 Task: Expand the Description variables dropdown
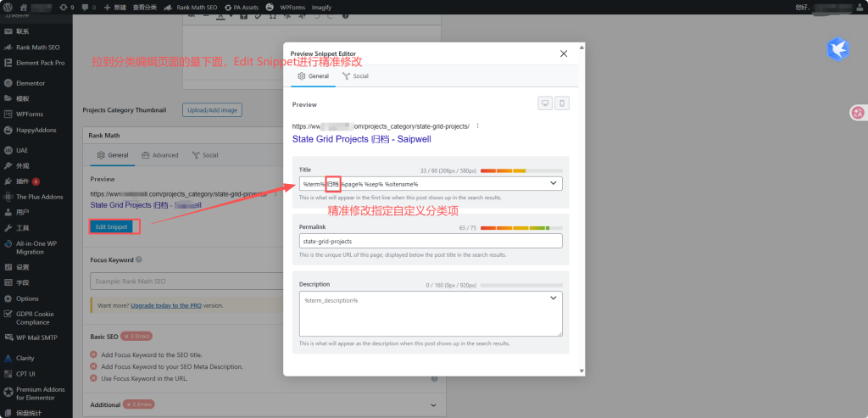click(x=554, y=298)
